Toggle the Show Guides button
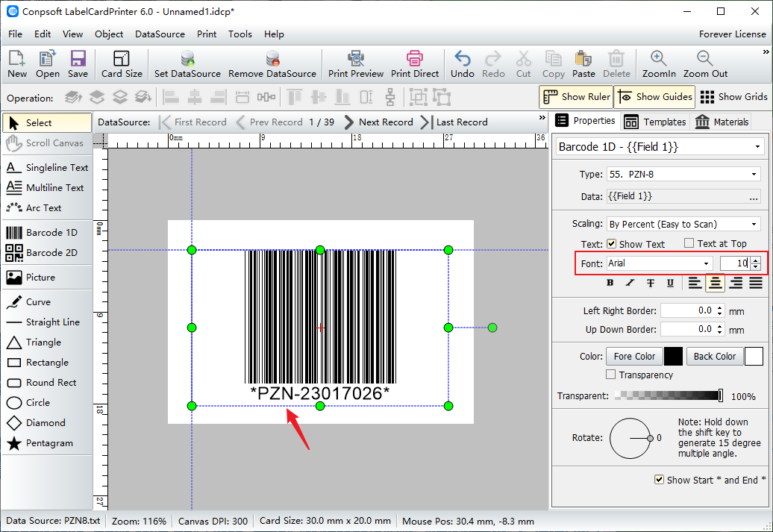773x532 pixels. click(654, 97)
